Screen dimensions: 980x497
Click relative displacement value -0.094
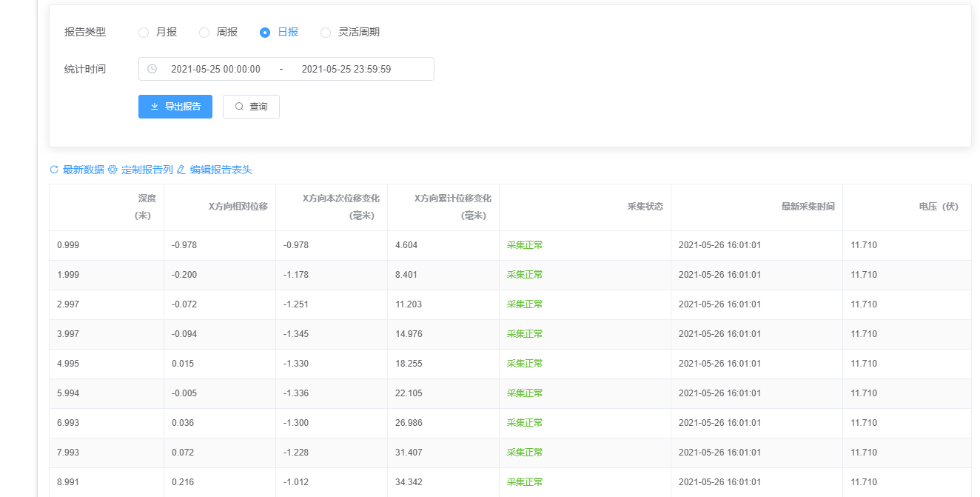[184, 334]
